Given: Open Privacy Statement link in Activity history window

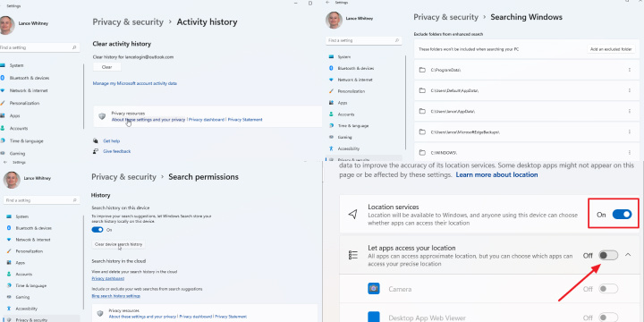Looking at the screenshot, I should point(245,120).
